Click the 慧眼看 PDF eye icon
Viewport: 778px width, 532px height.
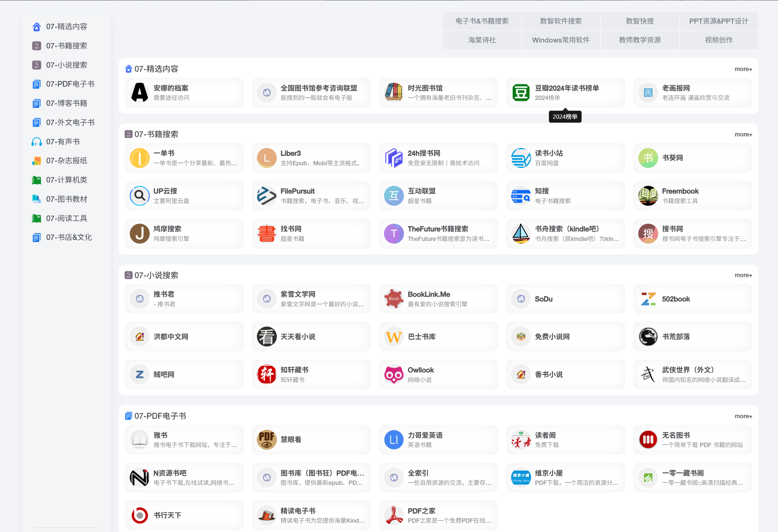point(267,440)
